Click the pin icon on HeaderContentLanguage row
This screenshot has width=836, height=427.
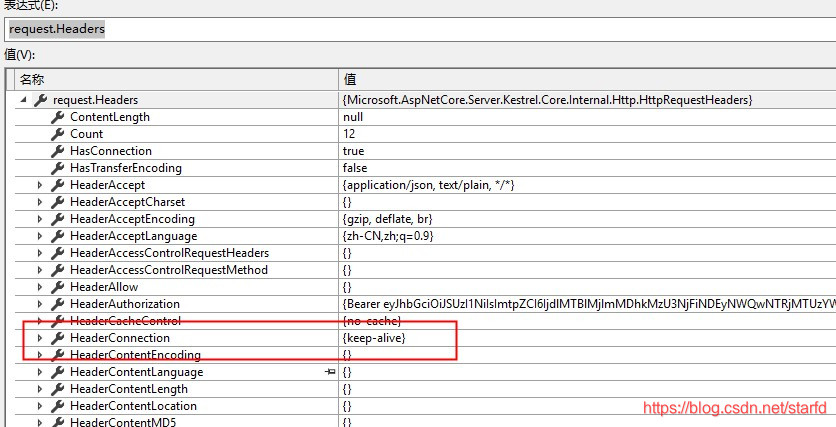tap(330, 372)
